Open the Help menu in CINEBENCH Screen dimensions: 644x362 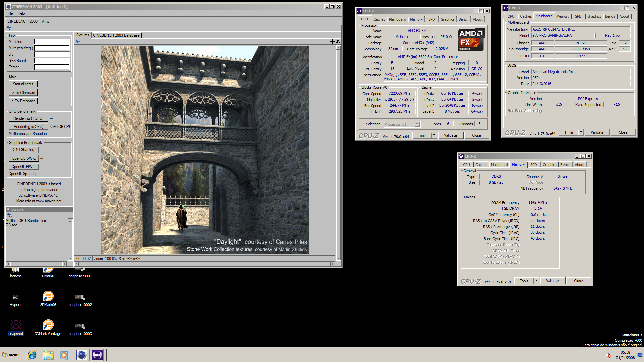(21, 13)
